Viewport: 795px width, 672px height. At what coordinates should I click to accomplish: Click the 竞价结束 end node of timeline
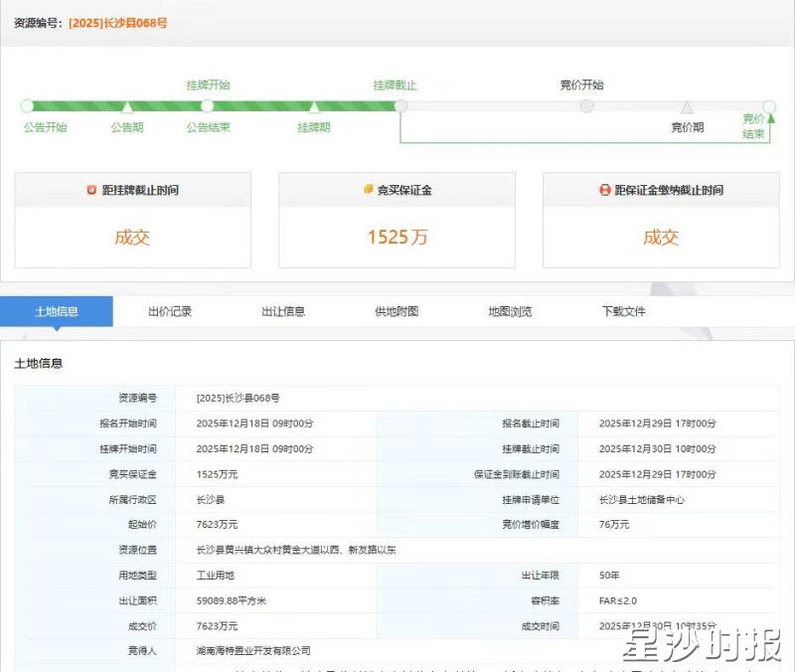pyautogui.click(x=768, y=105)
